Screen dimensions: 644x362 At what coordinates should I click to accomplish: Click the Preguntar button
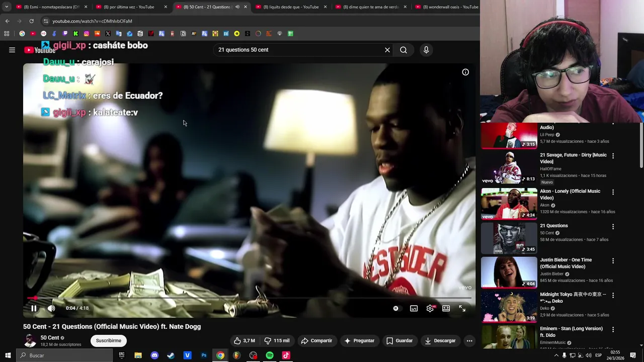(359, 340)
